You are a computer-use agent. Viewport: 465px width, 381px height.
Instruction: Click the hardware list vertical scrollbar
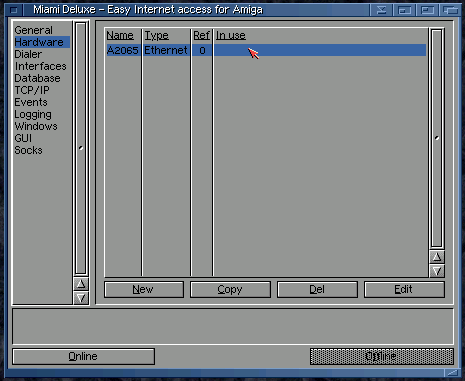[x=437, y=138]
